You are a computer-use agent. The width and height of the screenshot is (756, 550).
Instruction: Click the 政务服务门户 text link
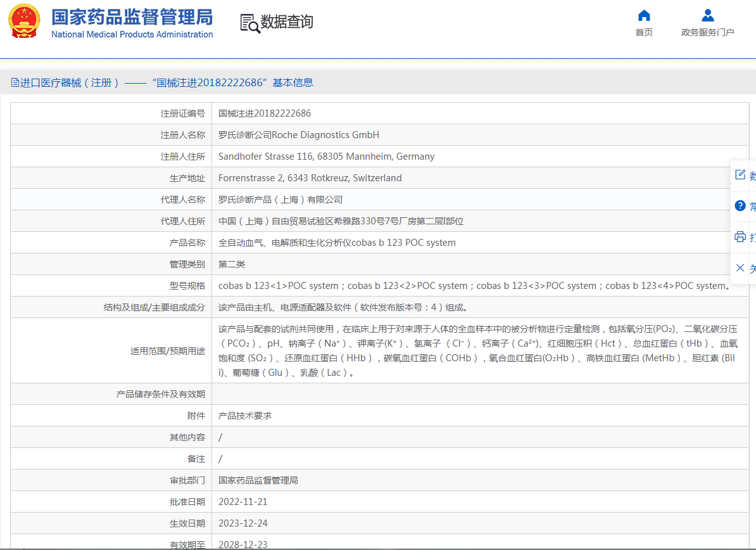[707, 32]
